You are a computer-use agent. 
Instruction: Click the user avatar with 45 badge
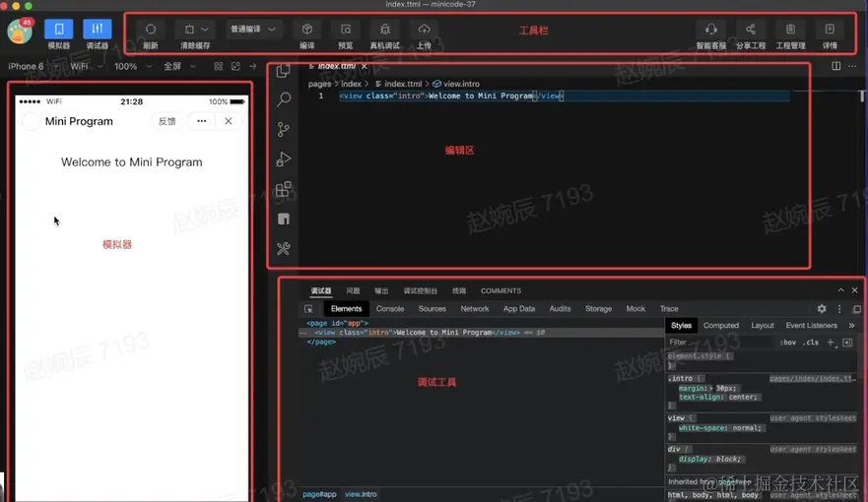pos(20,31)
